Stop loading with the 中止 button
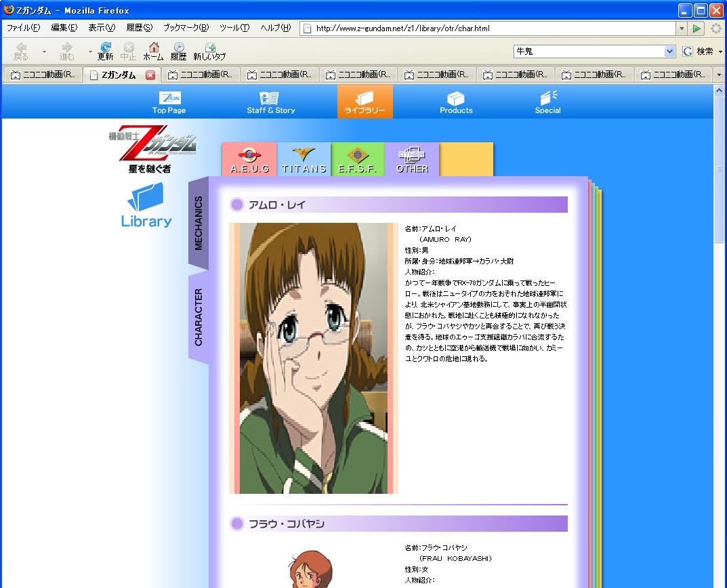The width and height of the screenshot is (727, 588). (128, 51)
